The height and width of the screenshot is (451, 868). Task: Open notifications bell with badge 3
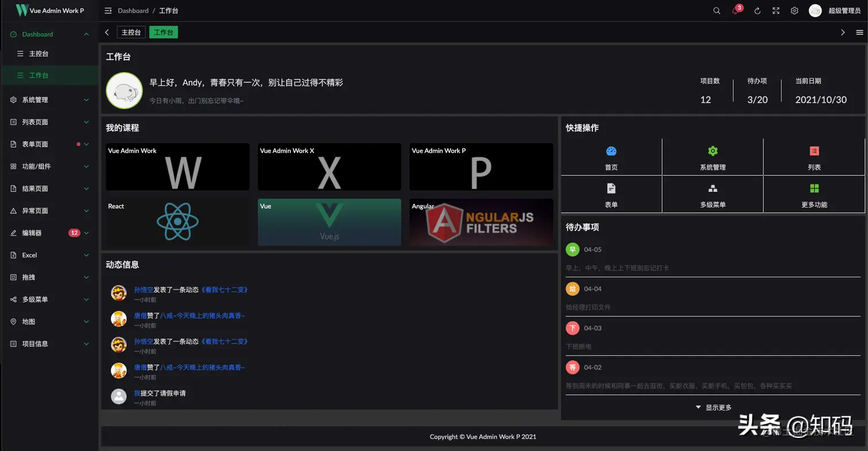[736, 10]
